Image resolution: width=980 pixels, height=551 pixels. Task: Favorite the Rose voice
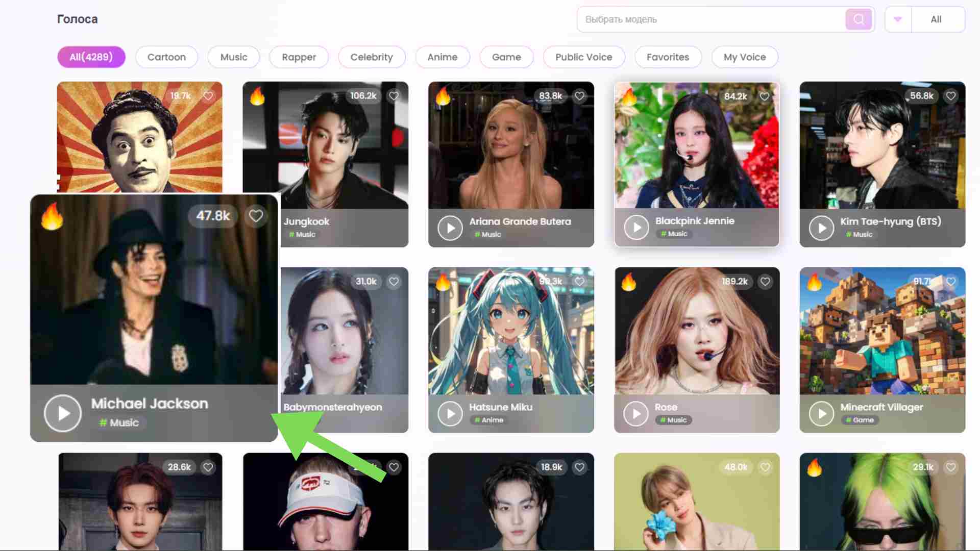(765, 282)
